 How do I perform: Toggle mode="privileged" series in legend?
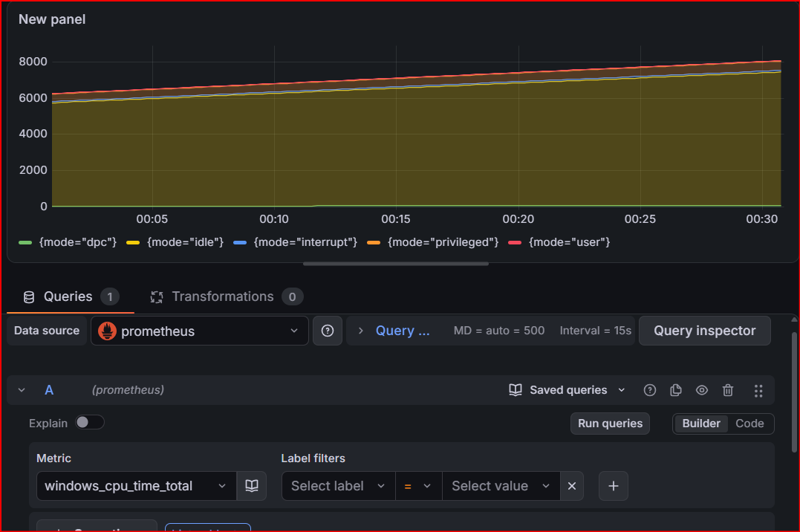point(443,242)
